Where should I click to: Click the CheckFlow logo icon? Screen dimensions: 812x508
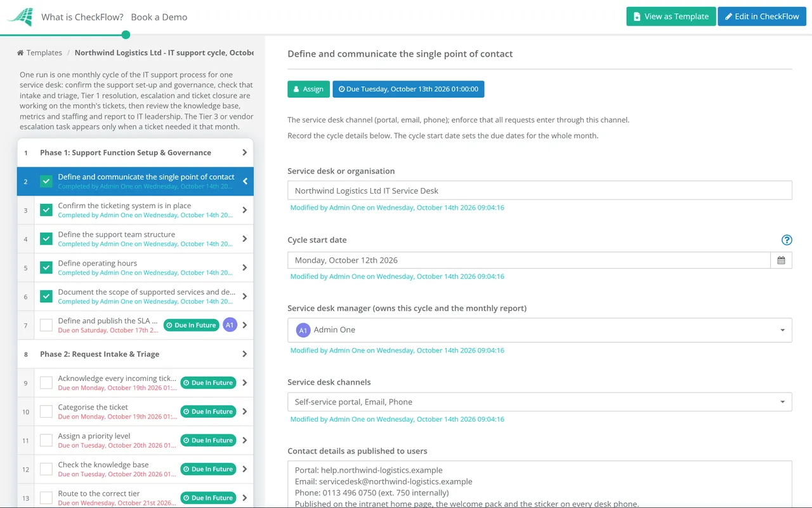(x=20, y=17)
